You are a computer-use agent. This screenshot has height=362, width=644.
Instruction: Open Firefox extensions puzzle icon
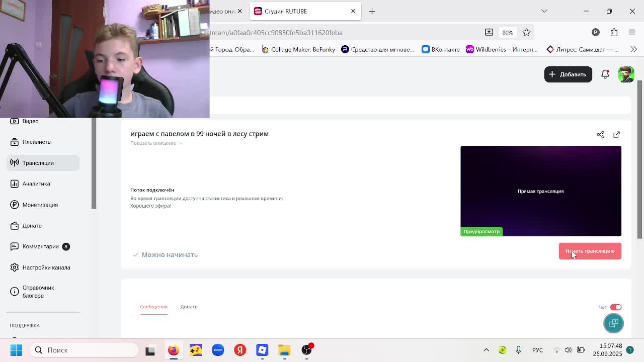614,32
